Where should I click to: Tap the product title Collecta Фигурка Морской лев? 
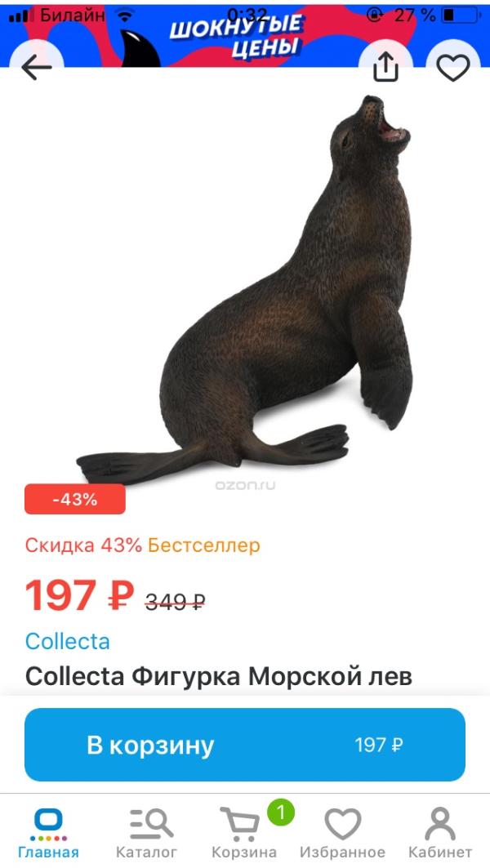click(x=219, y=676)
